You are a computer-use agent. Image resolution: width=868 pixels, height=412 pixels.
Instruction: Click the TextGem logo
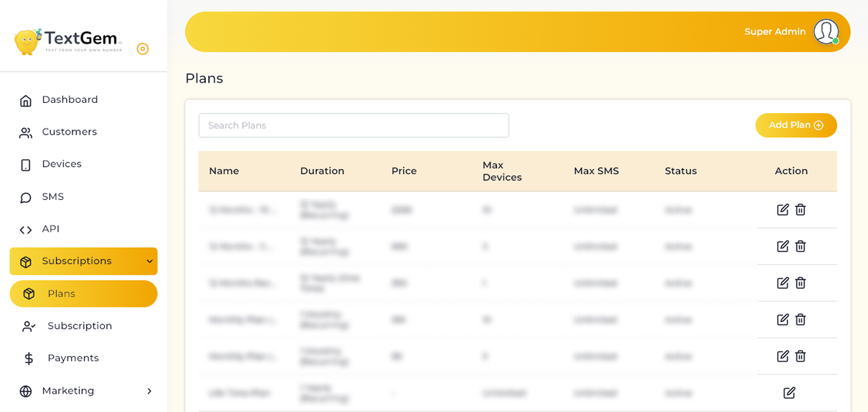click(x=68, y=41)
